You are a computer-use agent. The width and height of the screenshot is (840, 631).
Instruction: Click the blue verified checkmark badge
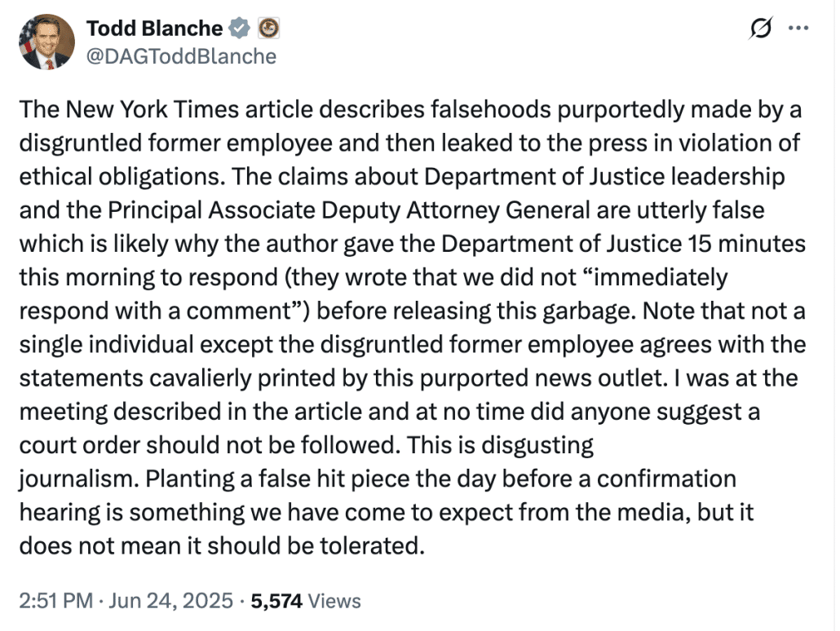(x=239, y=29)
